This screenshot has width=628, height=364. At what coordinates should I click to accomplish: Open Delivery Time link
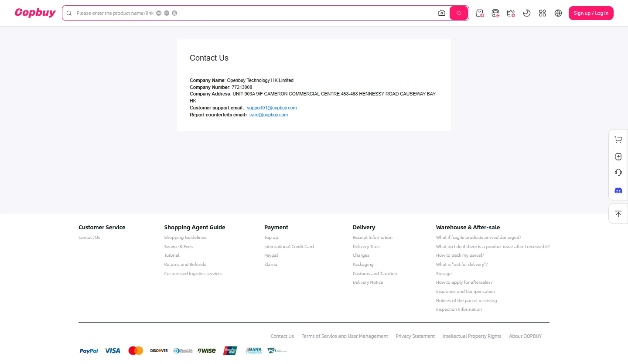click(366, 247)
